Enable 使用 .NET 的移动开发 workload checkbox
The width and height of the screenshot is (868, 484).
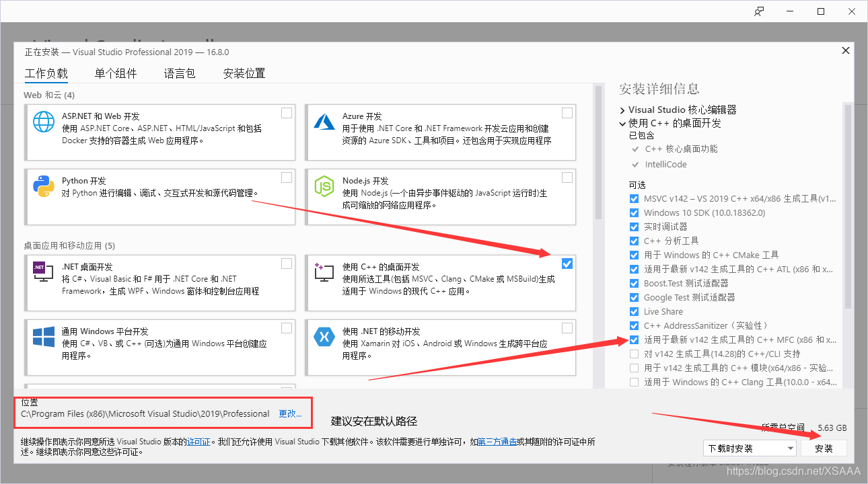pos(567,328)
